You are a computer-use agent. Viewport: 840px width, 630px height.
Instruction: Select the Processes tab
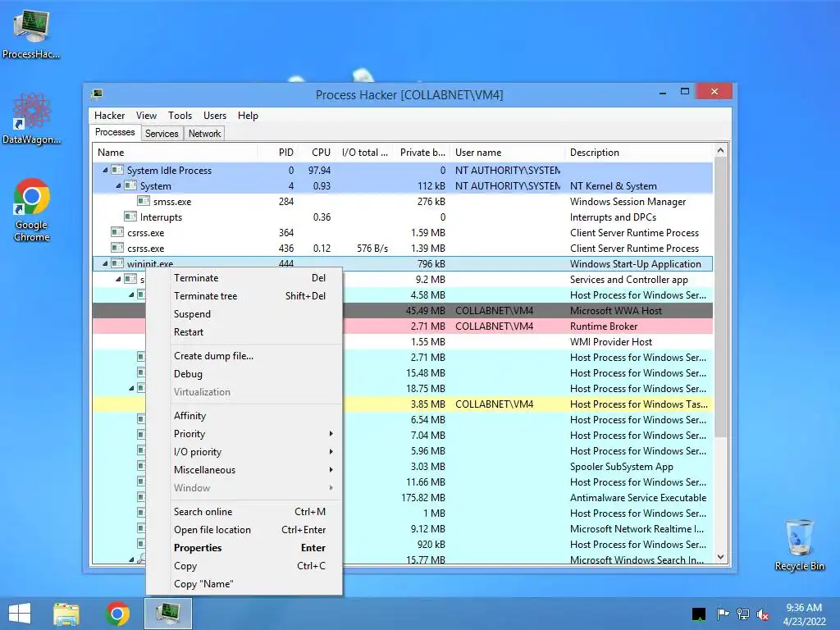coord(115,132)
